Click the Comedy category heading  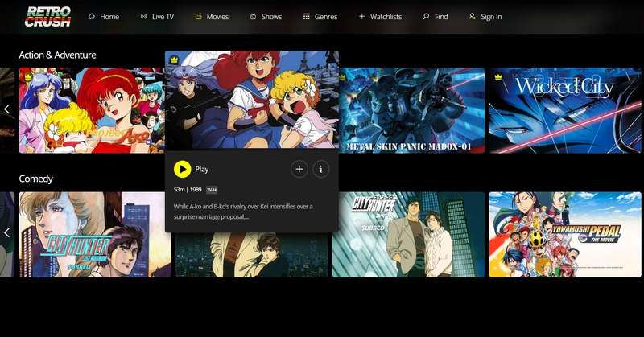point(35,179)
